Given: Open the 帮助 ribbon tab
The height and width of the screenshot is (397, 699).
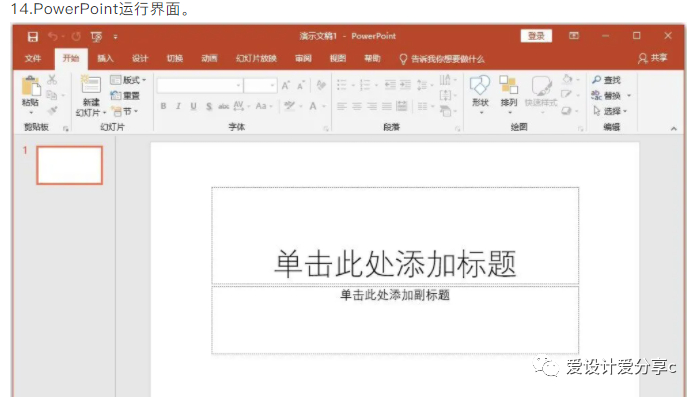Looking at the screenshot, I should point(372,58).
